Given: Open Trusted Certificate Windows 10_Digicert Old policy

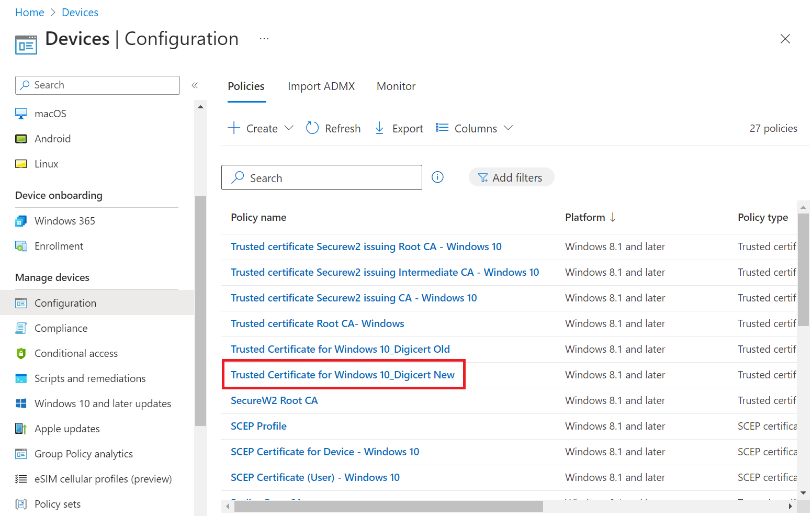Looking at the screenshot, I should pos(340,349).
